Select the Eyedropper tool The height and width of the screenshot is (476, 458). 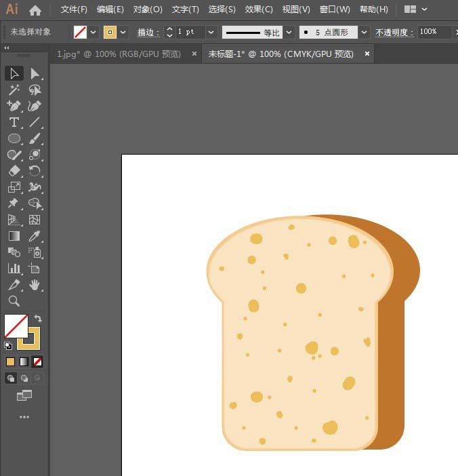click(x=35, y=236)
